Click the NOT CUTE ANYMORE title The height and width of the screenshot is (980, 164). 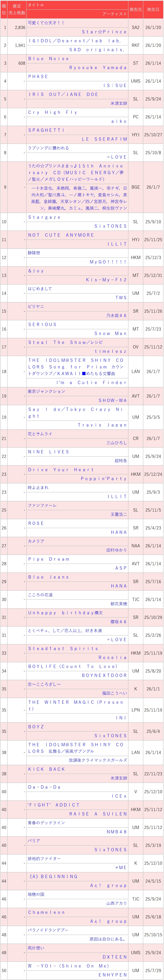pos(61,235)
